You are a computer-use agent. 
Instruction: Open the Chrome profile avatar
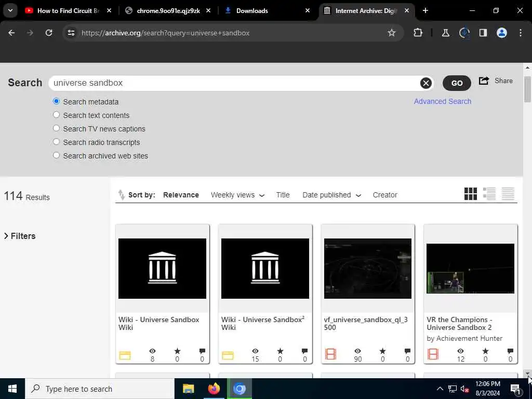[502, 33]
